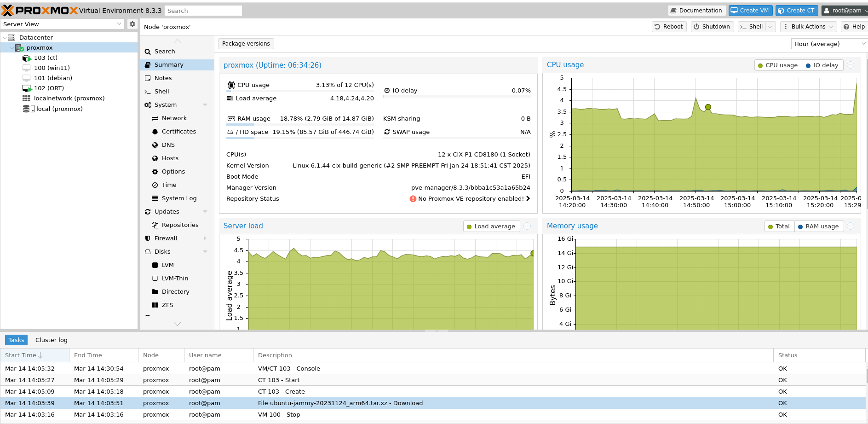This screenshot has width=868, height=424.
Task: Collapse the Updates menu section
Action: pos(205,212)
